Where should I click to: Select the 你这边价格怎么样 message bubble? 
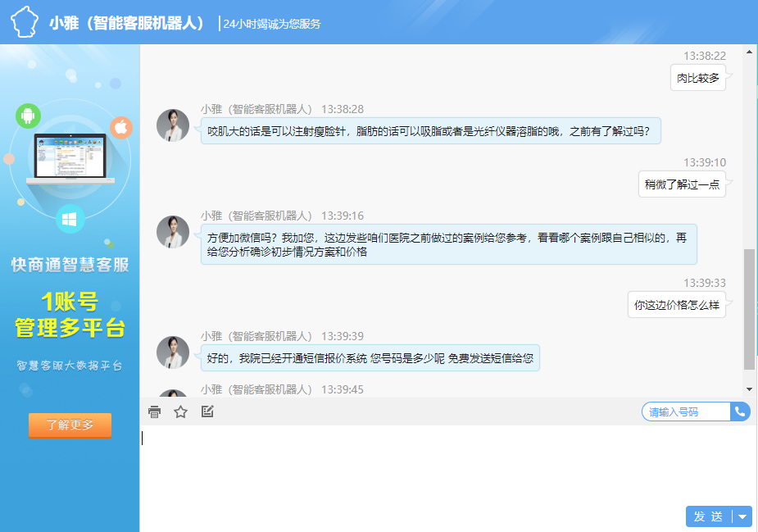677,302
